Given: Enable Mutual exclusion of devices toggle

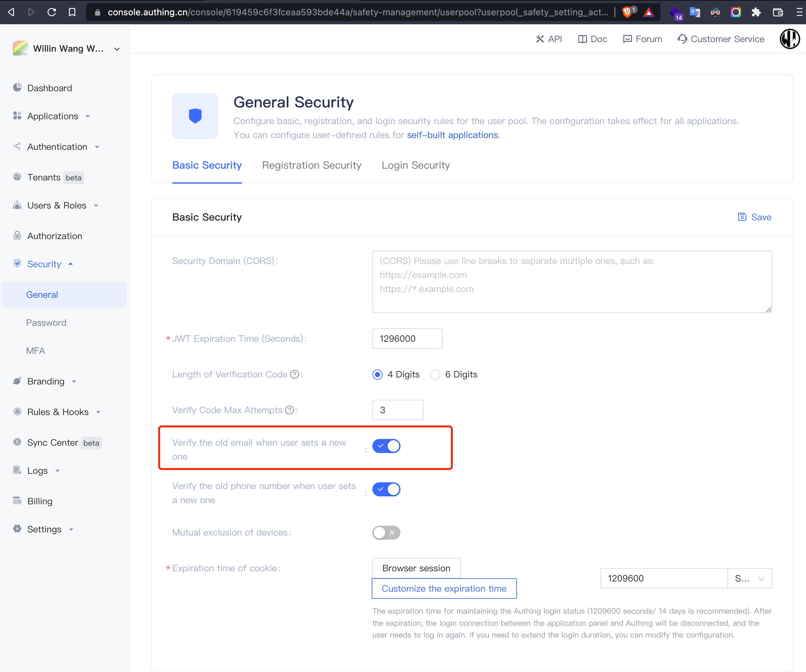Looking at the screenshot, I should pos(386,532).
